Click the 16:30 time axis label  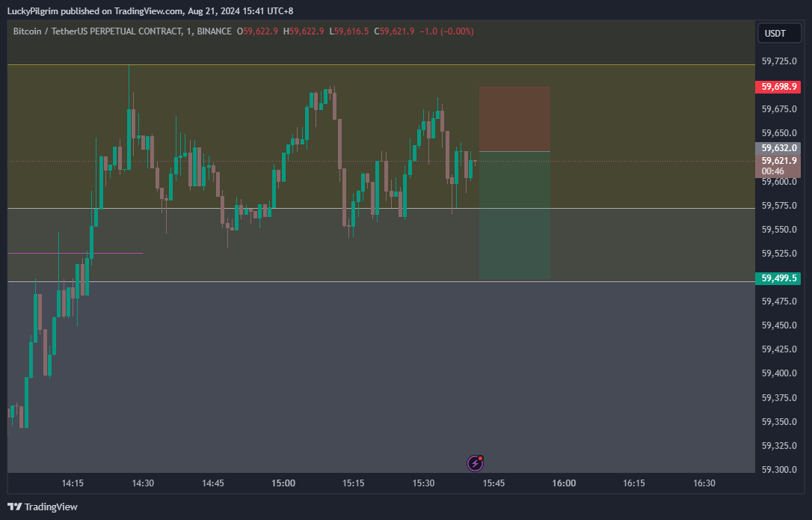pos(704,483)
